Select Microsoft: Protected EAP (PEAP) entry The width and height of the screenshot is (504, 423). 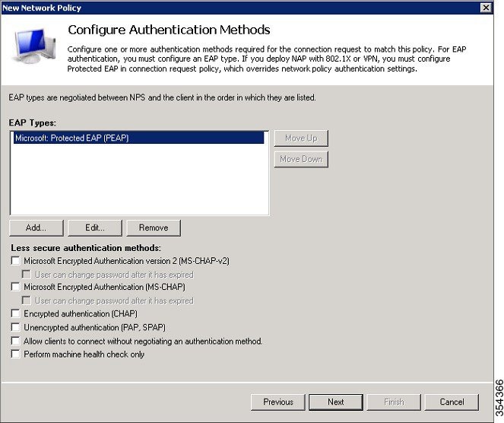pyautogui.click(x=138, y=138)
